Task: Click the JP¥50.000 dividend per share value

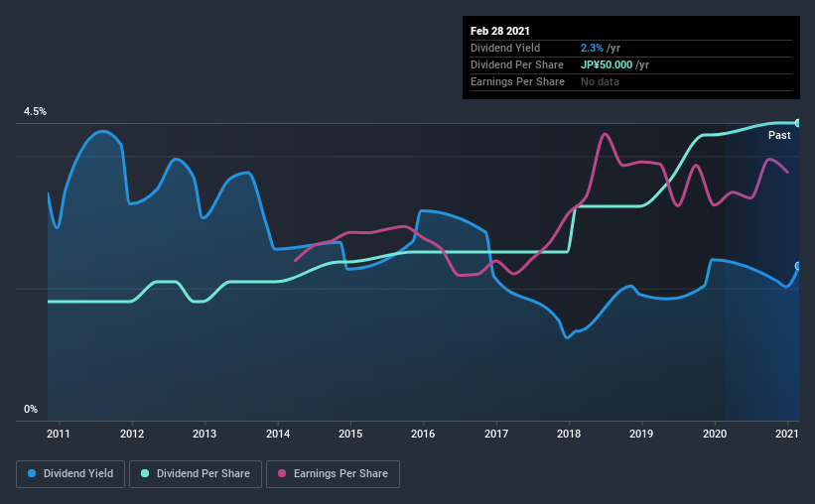Action: (x=608, y=64)
